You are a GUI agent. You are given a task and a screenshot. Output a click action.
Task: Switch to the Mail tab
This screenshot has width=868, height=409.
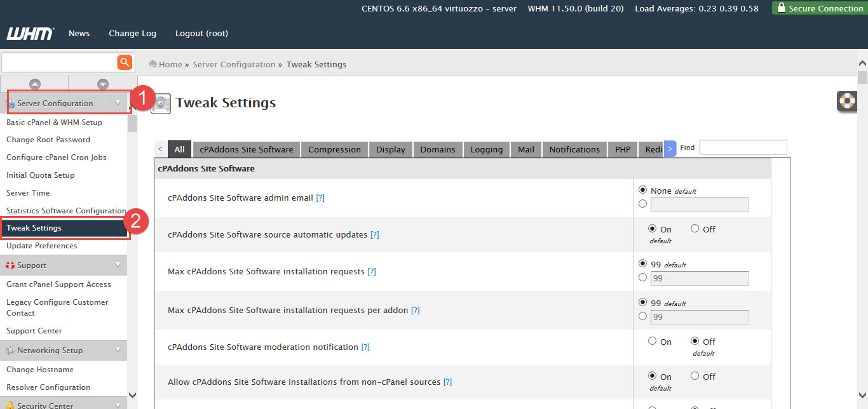pyautogui.click(x=526, y=149)
